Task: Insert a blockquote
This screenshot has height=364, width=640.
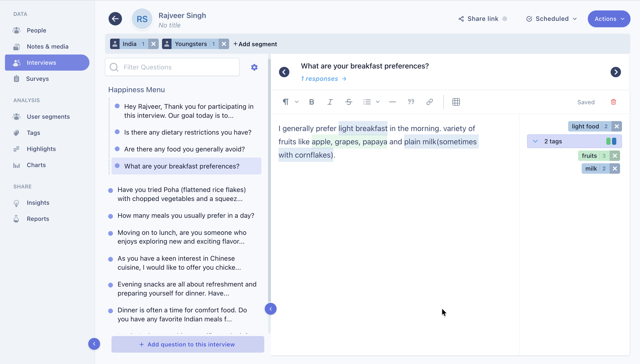Action: [411, 102]
